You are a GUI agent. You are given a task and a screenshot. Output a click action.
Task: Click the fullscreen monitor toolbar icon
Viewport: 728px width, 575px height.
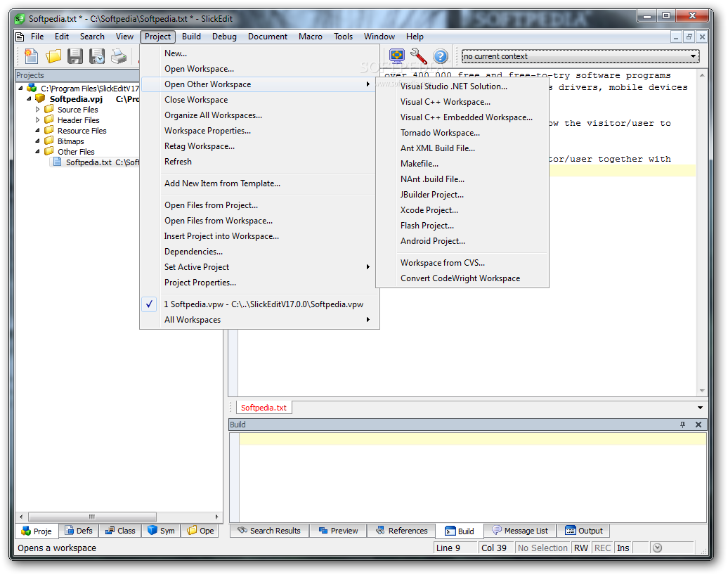[x=397, y=56]
